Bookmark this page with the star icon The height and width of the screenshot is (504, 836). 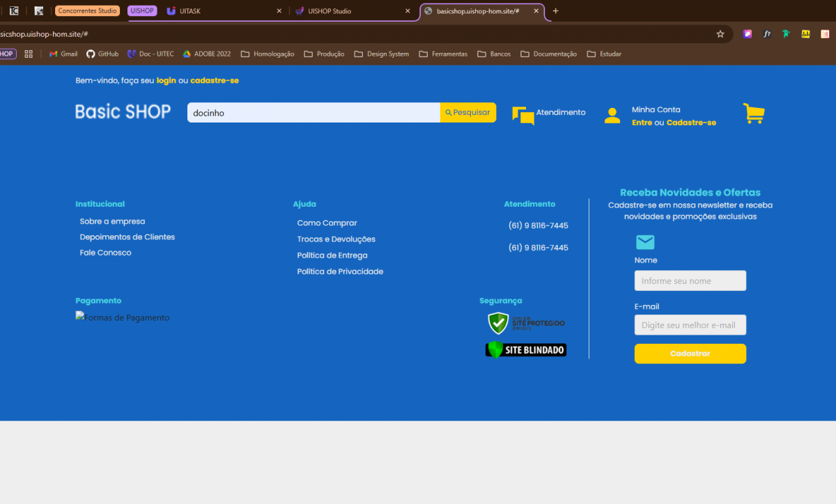point(720,34)
